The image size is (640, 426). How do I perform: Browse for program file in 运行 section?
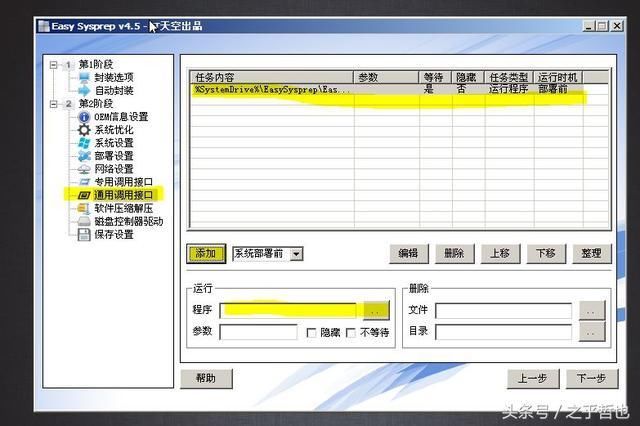coord(375,310)
